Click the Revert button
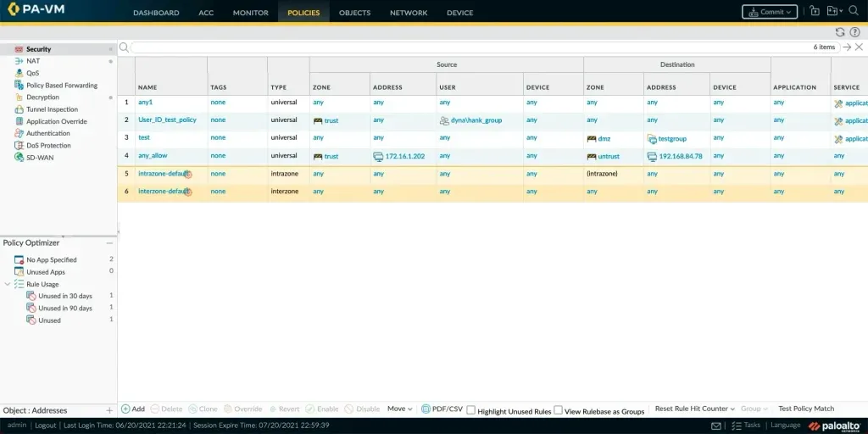The width and height of the screenshot is (868, 434). pyautogui.click(x=285, y=409)
